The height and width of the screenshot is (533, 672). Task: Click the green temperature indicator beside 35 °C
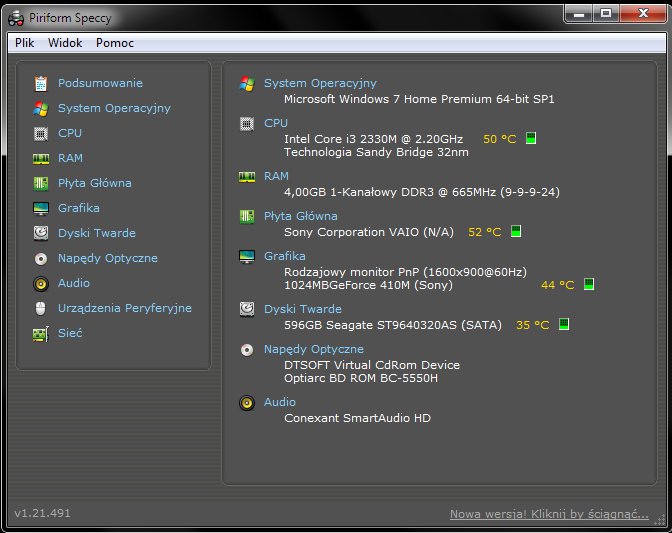(564, 324)
